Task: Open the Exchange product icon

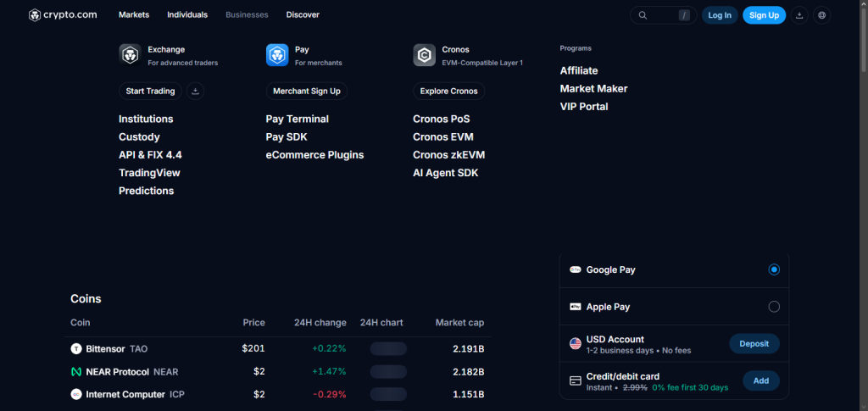Action: 130,55
